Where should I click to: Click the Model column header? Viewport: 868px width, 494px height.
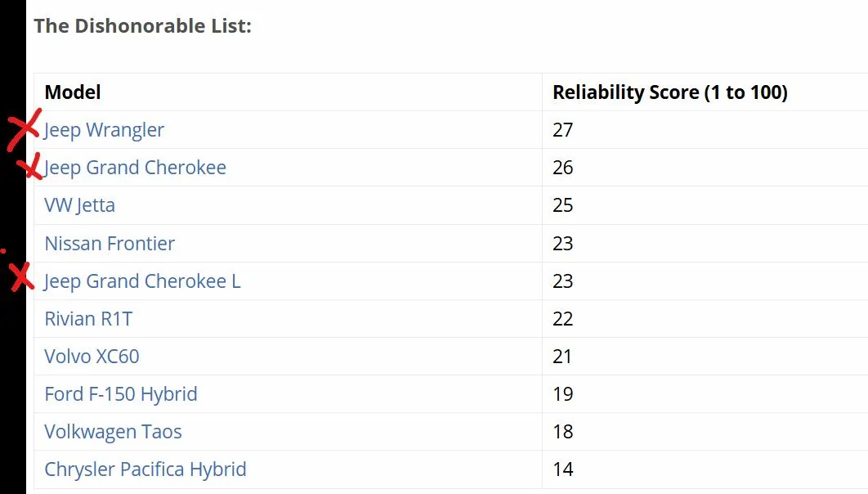(73, 92)
